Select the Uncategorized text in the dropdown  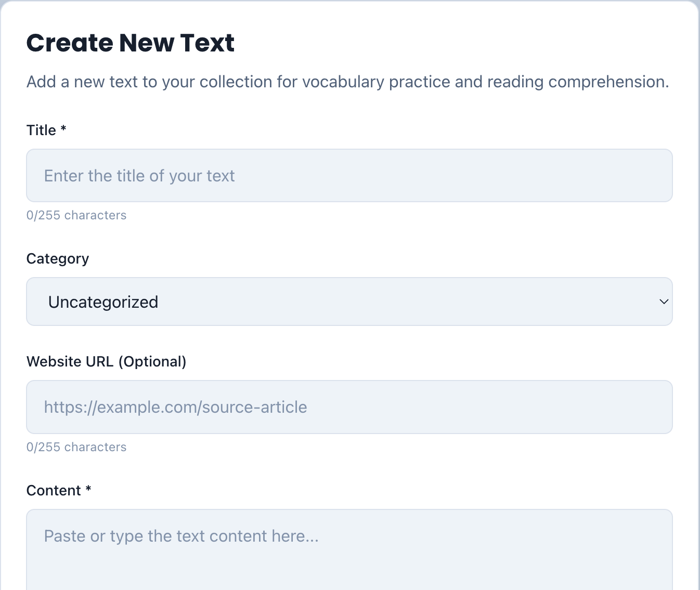tap(102, 301)
